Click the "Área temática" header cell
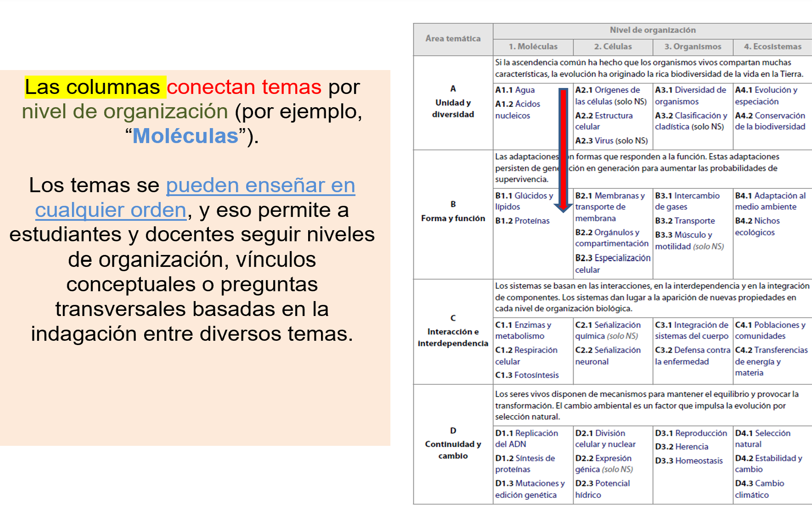 [453, 39]
